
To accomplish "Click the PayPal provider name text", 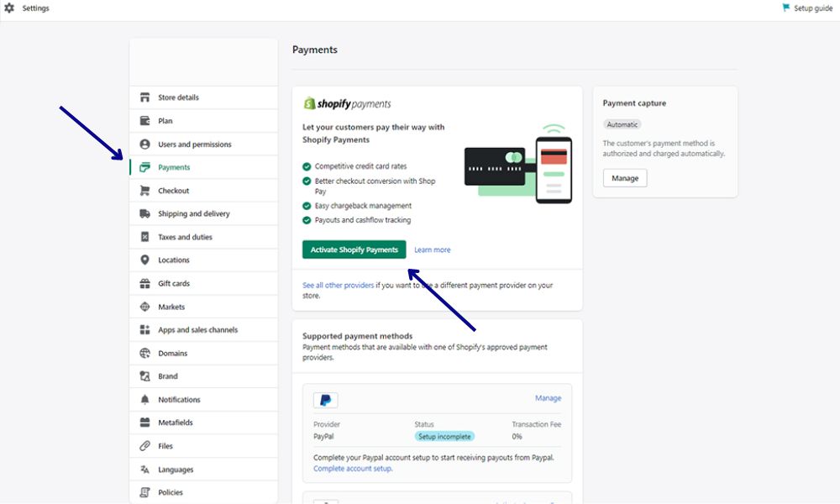I will [323, 437].
